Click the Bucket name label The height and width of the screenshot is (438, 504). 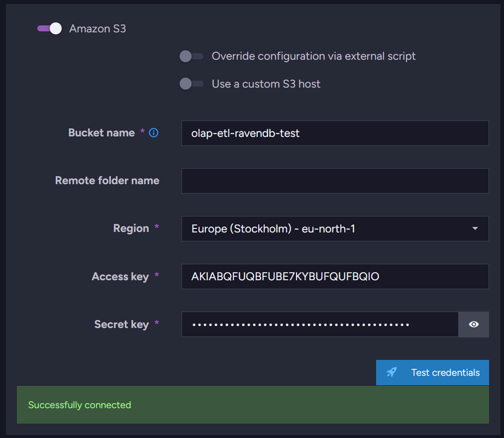[x=101, y=133]
